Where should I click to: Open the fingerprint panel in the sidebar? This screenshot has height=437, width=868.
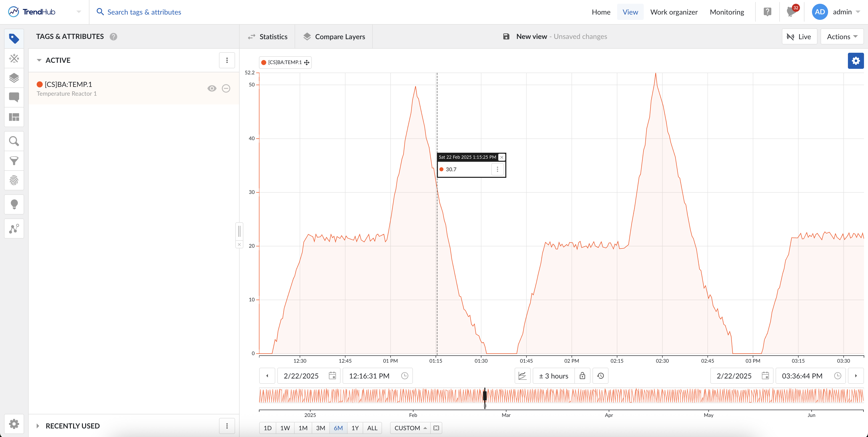pos(14,180)
